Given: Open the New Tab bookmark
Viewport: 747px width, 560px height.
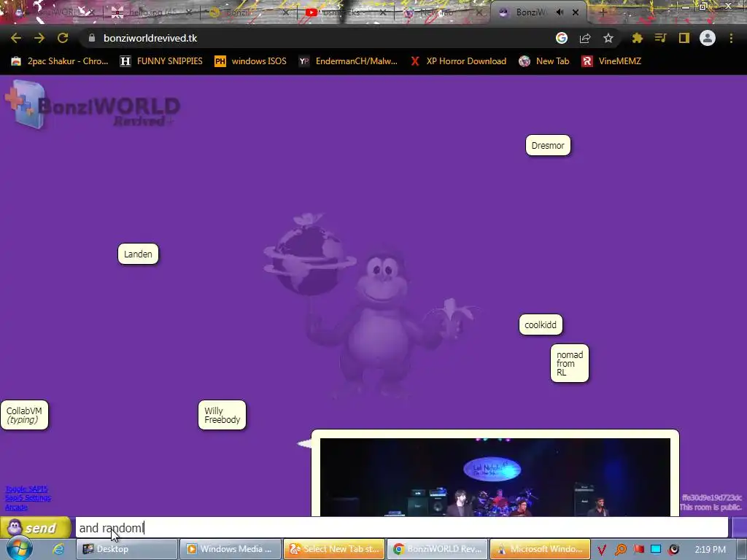Looking at the screenshot, I should click(544, 61).
